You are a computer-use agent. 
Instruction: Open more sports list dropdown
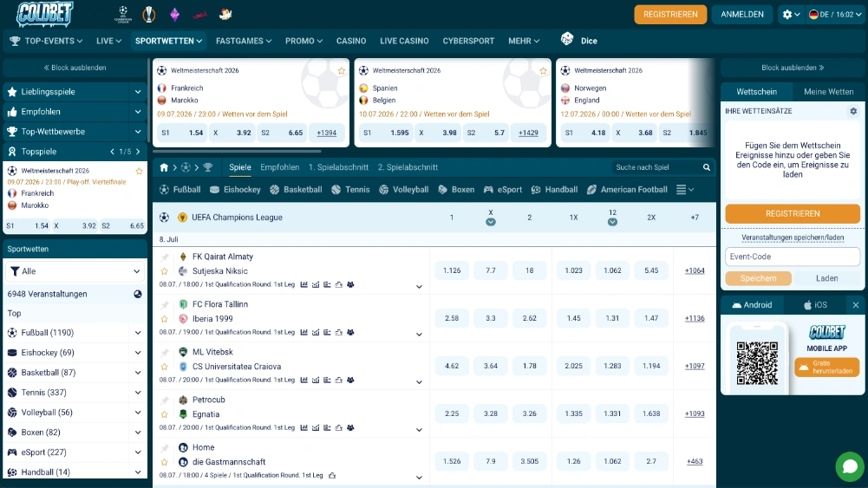tap(685, 189)
